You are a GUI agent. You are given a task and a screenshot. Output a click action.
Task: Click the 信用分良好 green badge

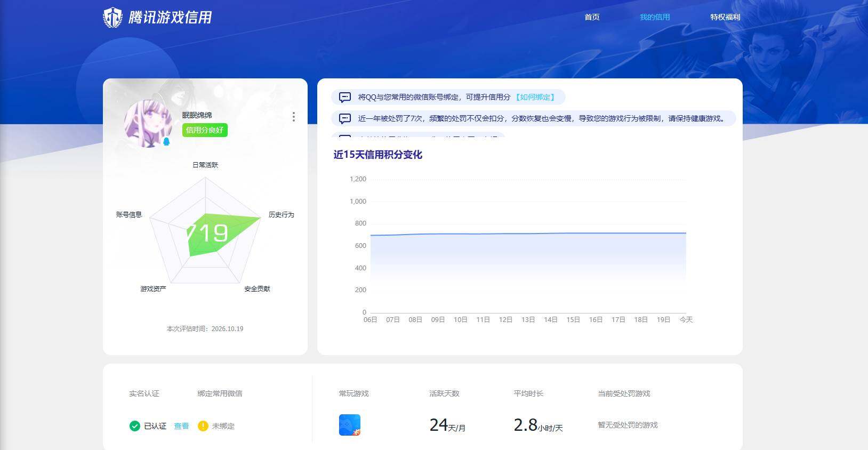pos(205,130)
